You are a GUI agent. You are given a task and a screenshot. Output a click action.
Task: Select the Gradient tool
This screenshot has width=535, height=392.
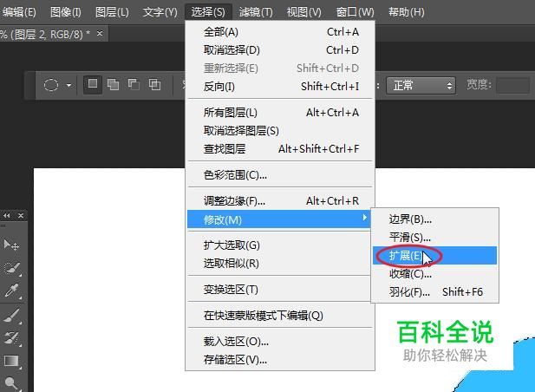click(11, 361)
